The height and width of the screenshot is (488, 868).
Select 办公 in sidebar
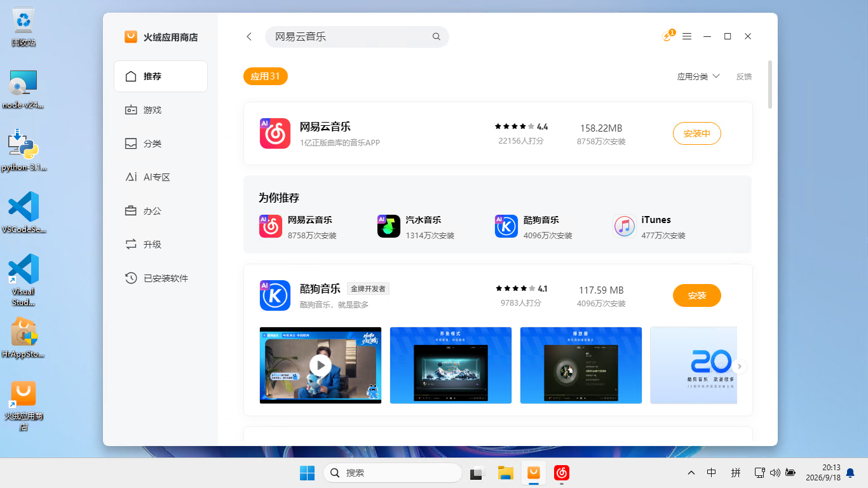(161, 211)
